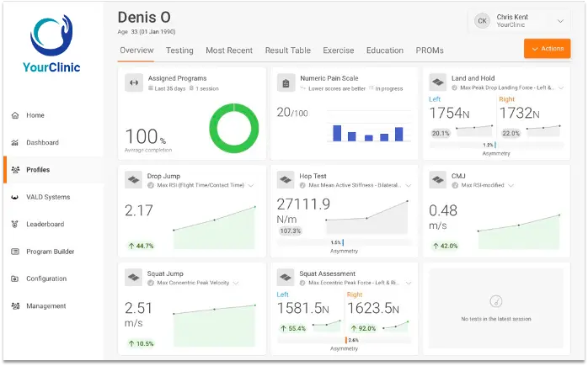Open Dashboard via its sidebar icon
This screenshot has width=588, height=366.
coord(15,142)
